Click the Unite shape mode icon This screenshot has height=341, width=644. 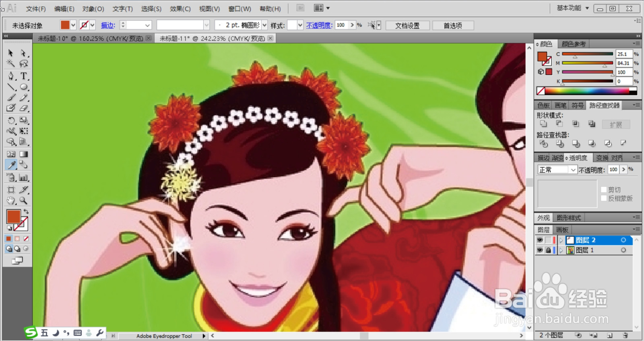tap(543, 124)
